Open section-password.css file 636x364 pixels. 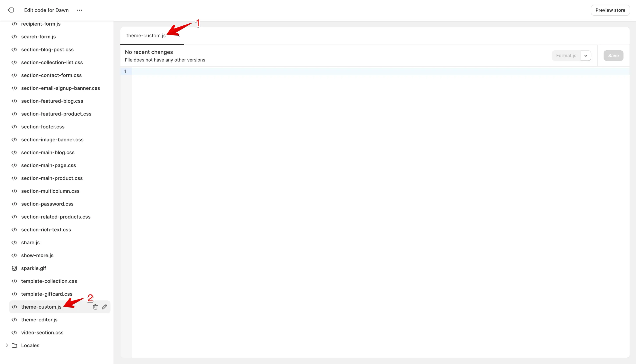coord(47,204)
